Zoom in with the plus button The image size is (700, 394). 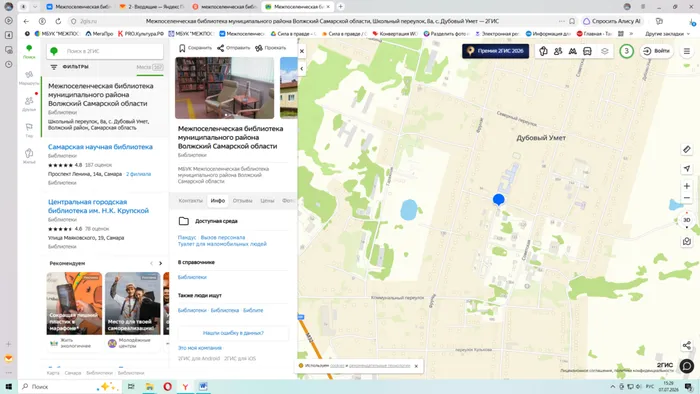(x=687, y=186)
